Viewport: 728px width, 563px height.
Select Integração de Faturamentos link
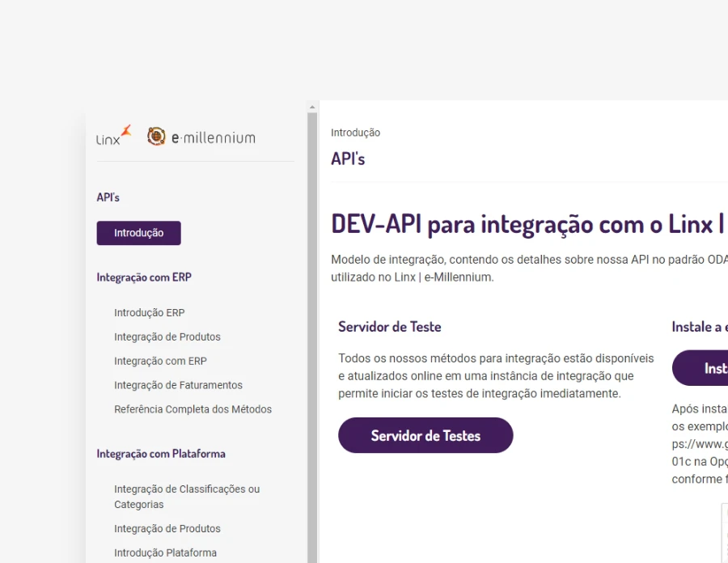click(x=178, y=385)
